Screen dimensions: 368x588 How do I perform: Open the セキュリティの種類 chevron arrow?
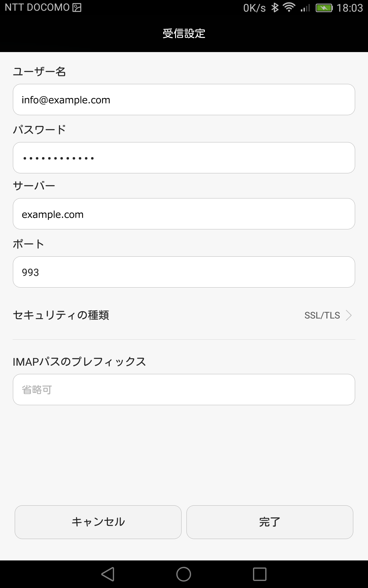pyautogui.click(x=349, y=315)
